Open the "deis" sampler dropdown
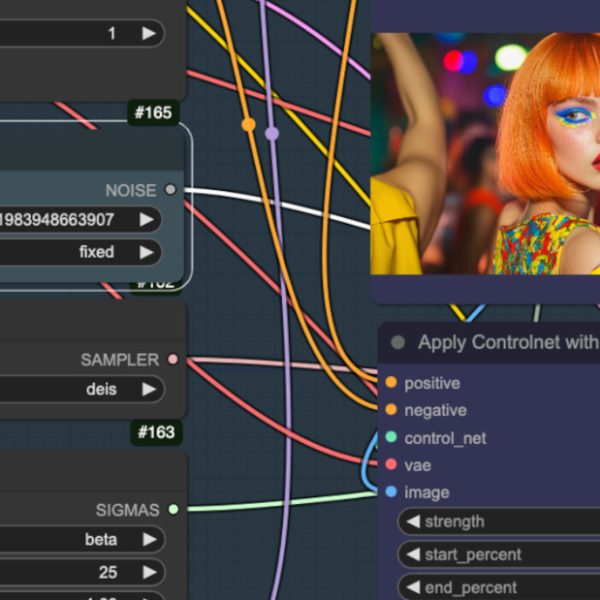The height and width of the screenshot is (600, 600). (80, 389)
